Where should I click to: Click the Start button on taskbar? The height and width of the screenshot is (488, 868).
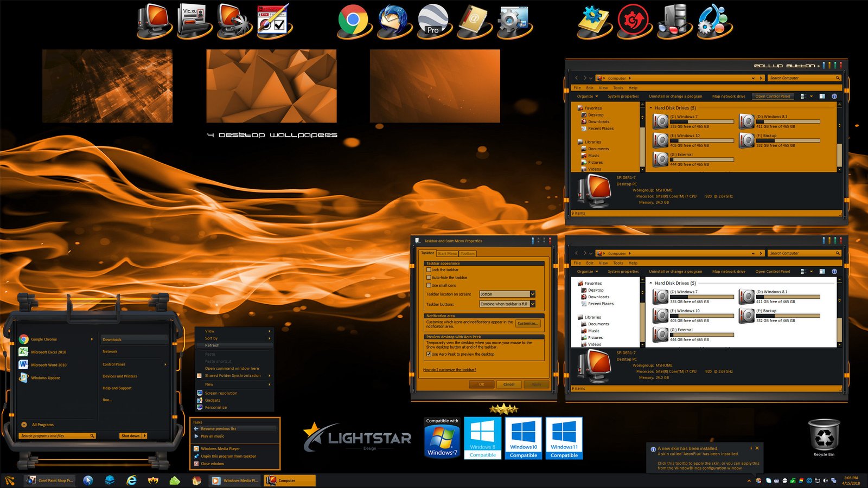click(x=10, y=480)
